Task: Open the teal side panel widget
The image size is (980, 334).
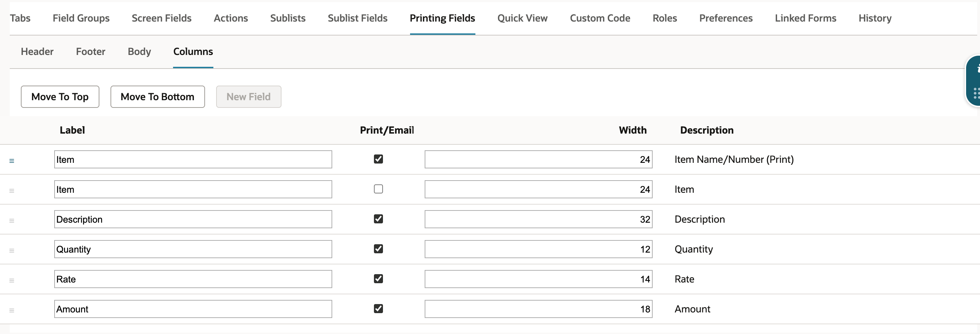Action: click(974, 81)
